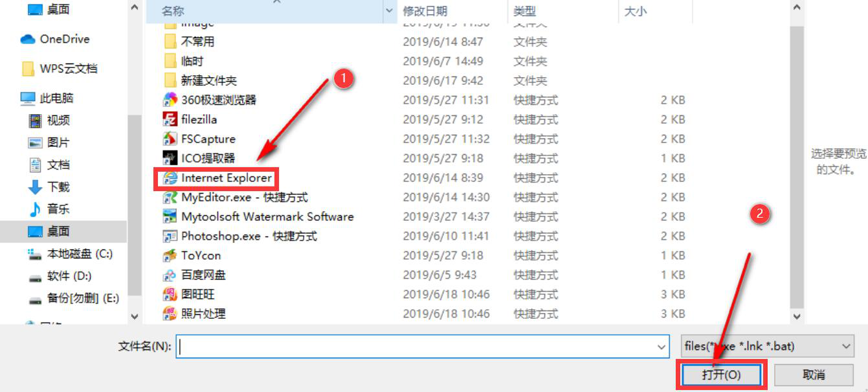The width and height of the screenshot is (868, 392).
Task: Sort files by 修改日期 column
Action: pyautogui.click(x=425, y=11)
